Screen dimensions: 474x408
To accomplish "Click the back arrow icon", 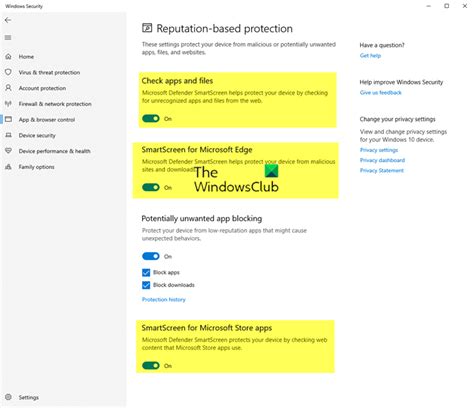I will pyautogui.click(x=8, y=20).
